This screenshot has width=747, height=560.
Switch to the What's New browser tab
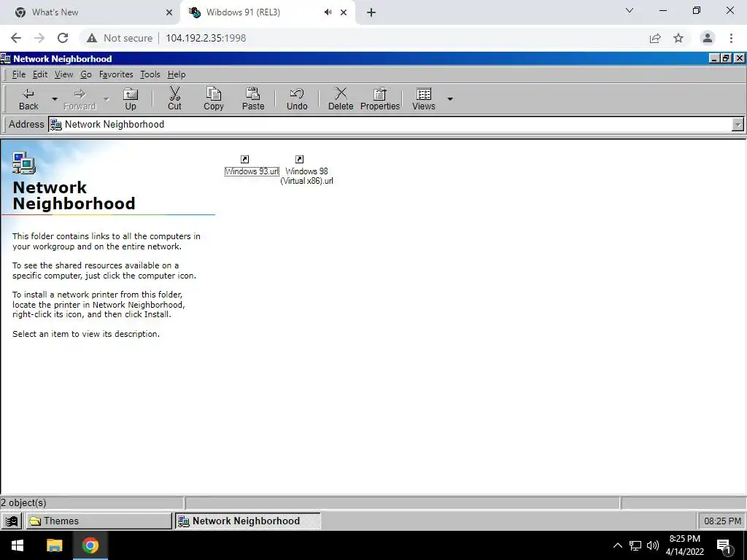tap(90, 12)
